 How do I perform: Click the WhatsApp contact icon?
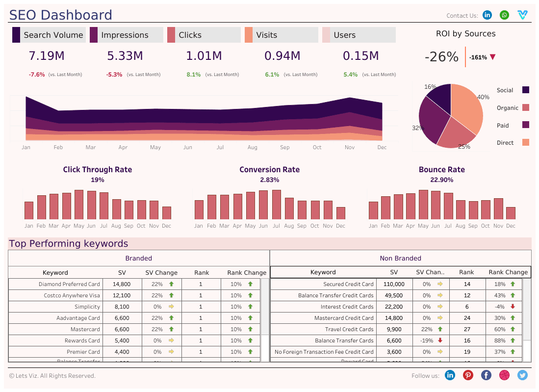pos(504,15)
